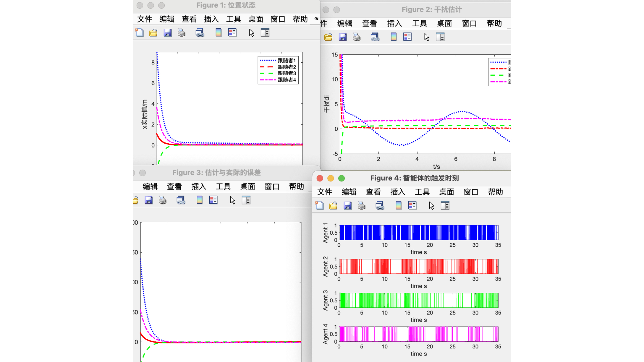Open 工具 menu in Figure 1
The image size is (644, 362).
233,19
